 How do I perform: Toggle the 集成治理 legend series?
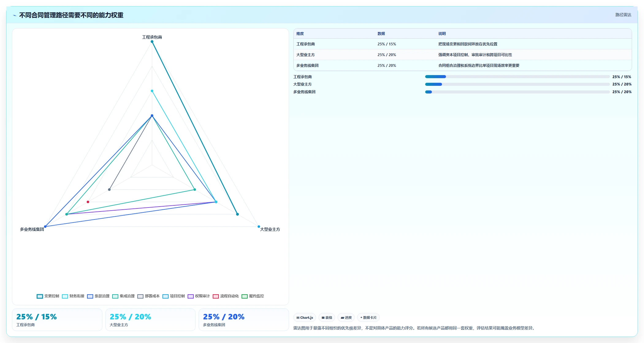[x=123, y=296]
